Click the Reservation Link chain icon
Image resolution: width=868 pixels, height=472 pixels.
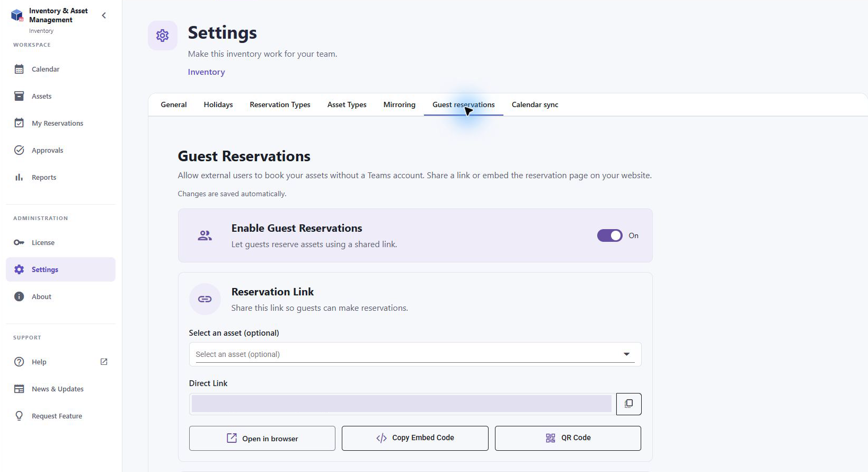205,299
